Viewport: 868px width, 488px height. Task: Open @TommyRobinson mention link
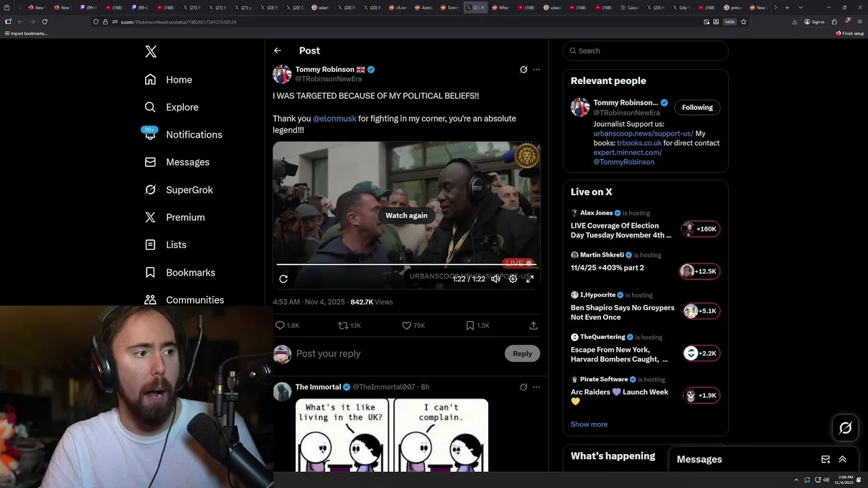pyautogui.click(x=624, y=162)
